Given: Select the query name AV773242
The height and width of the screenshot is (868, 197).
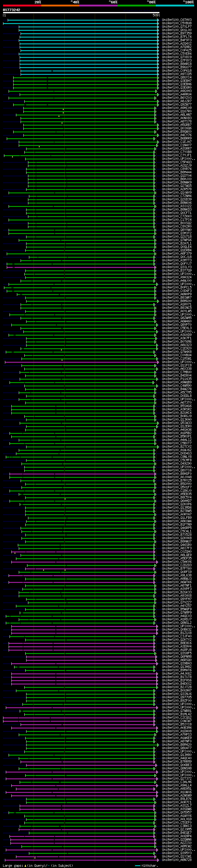Looking at the screenshot, I should [11, 10].
